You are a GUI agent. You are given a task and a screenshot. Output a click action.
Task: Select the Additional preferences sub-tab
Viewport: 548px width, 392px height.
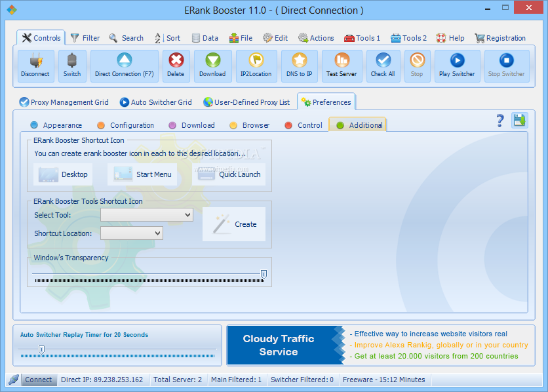pos(357,125)
